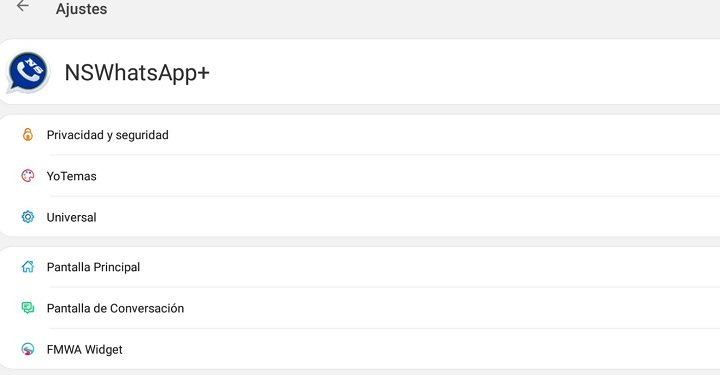Screen dimensions: 720x375
Task: Click the YoTemas color palette icon
Action: [x=28, y=176]
